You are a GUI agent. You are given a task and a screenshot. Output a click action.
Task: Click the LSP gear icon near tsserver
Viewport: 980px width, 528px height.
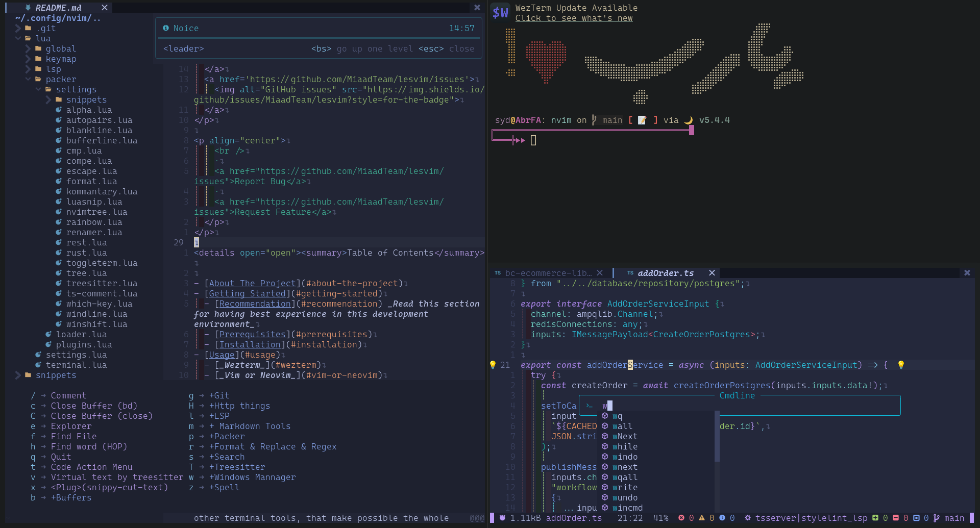click(748, 518)
